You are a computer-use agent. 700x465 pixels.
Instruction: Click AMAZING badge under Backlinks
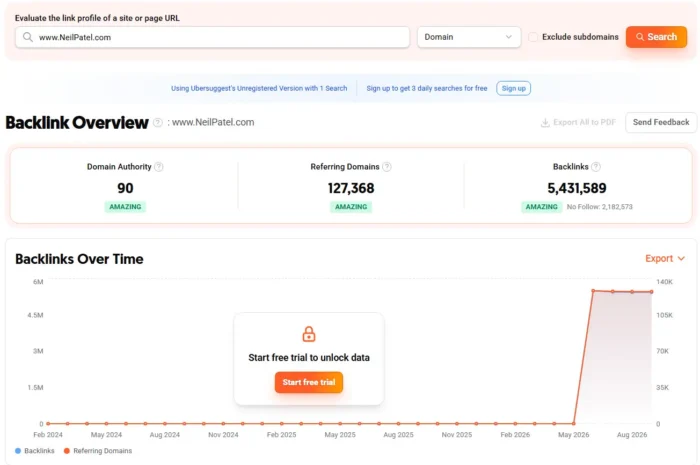pos(542,207)
